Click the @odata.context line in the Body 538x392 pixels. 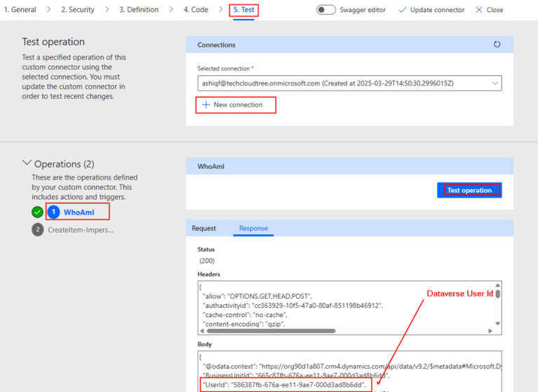(351, 366)
